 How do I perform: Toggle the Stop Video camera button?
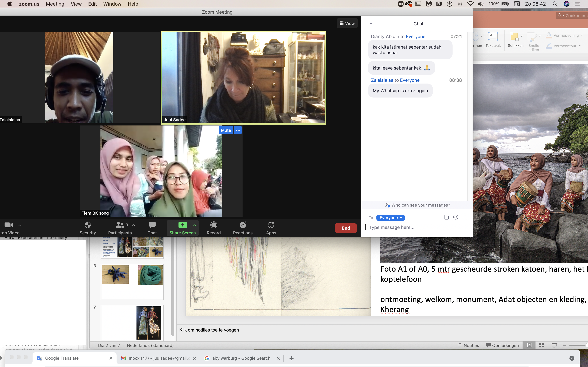click(9, 225)
